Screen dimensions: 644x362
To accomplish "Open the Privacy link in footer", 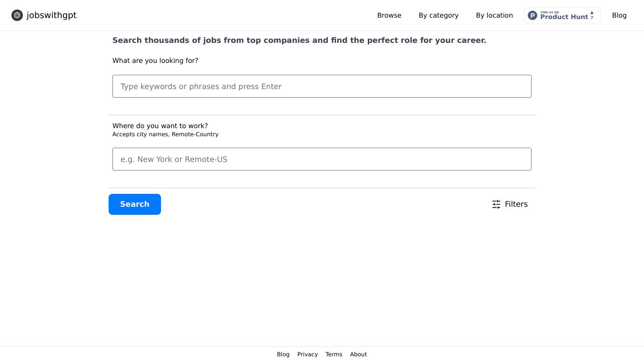I will point(307,354).
